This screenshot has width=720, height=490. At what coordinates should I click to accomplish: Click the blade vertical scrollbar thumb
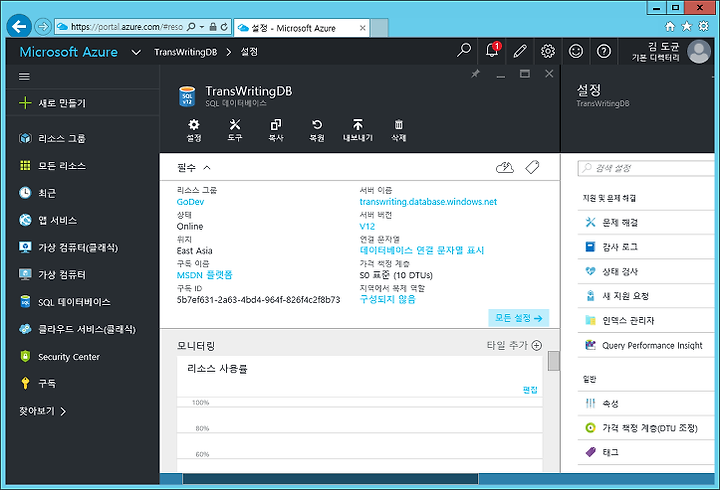tap(554, 360)
